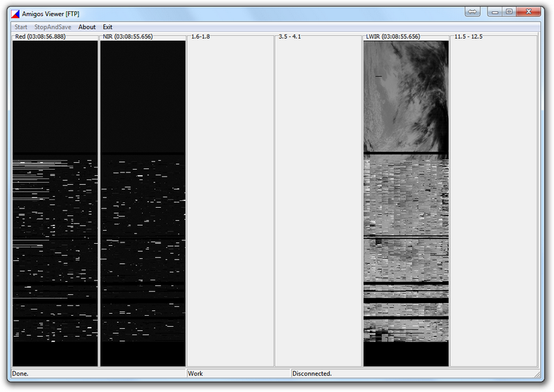The height and width of the screenshot is (392, 554).
Task: Select the StopAndSave menu item
Action: pos(53,27)
